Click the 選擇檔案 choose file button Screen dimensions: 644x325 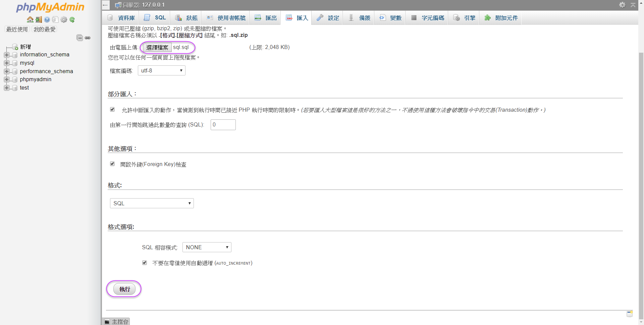pos(157,48)
